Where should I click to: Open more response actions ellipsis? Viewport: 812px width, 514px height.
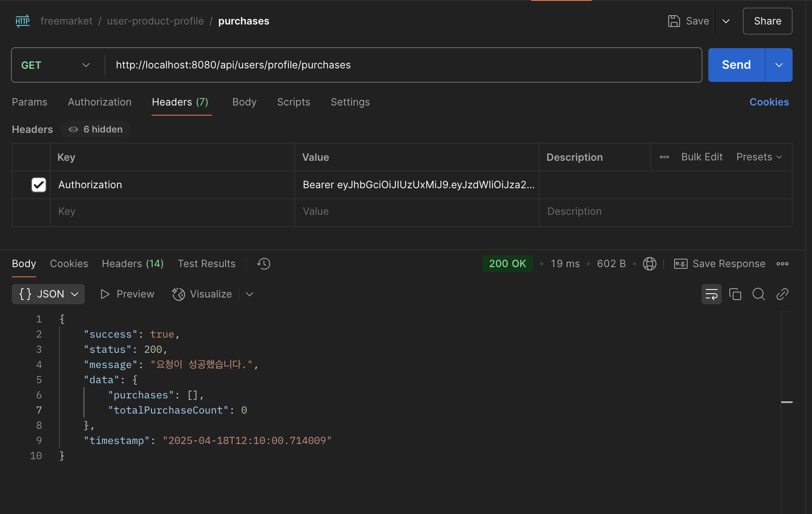tap(782, 264)
